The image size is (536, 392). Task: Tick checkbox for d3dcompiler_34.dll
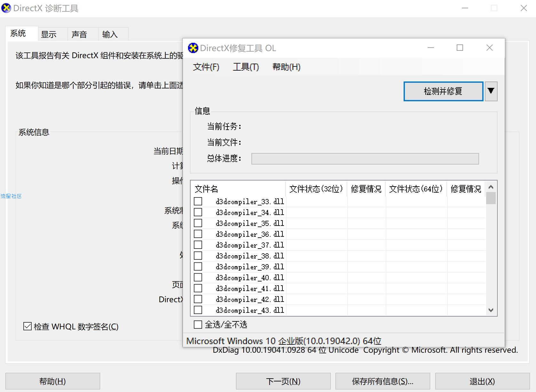(198, 212)
